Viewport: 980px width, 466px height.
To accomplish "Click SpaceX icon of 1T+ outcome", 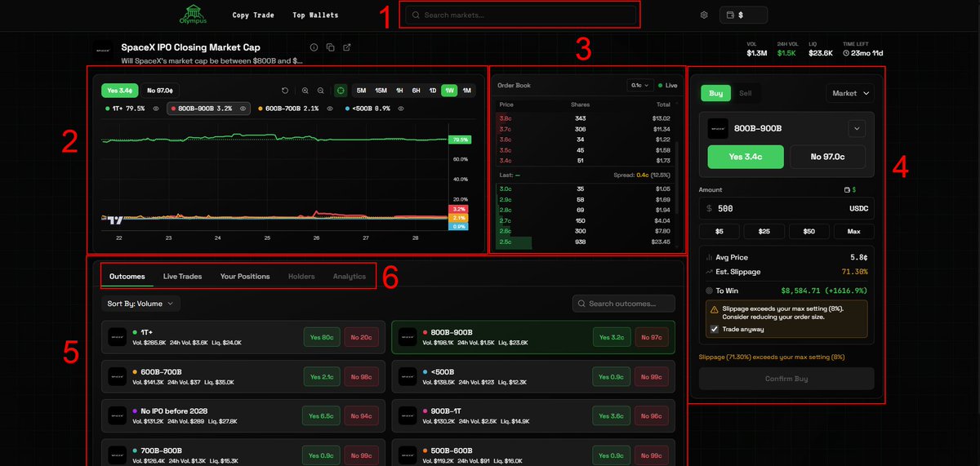I will (118, 336).
